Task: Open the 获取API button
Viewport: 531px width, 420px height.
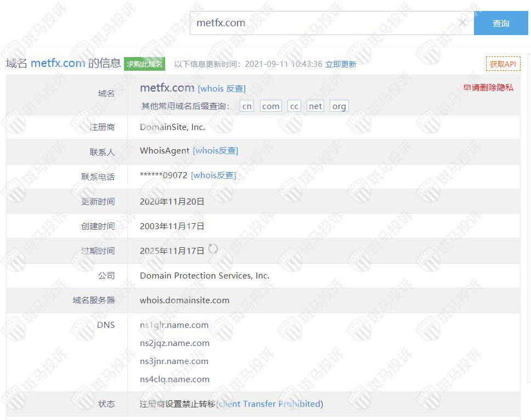Action: pyautogui.click(x=502, y=64)
